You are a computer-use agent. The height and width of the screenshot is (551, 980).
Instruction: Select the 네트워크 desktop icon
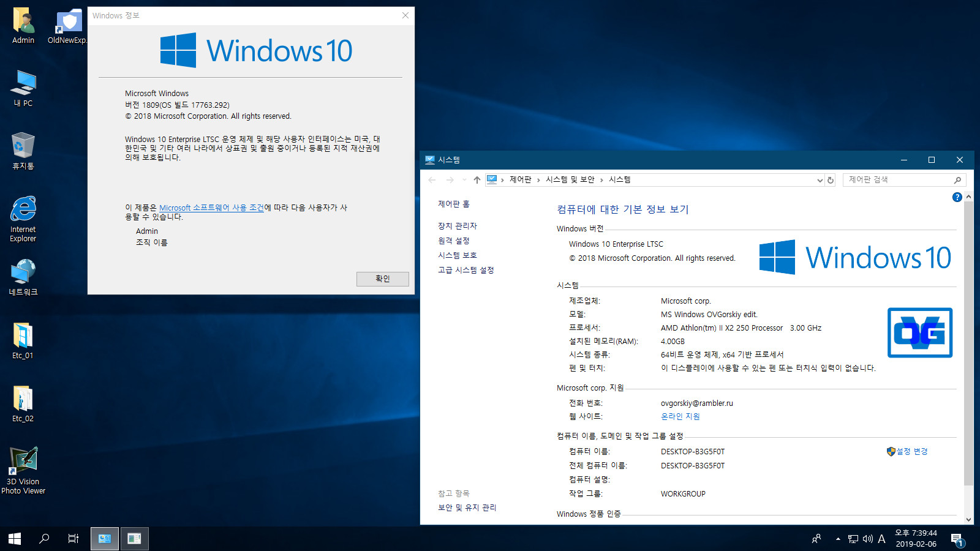tap(23, 277)
